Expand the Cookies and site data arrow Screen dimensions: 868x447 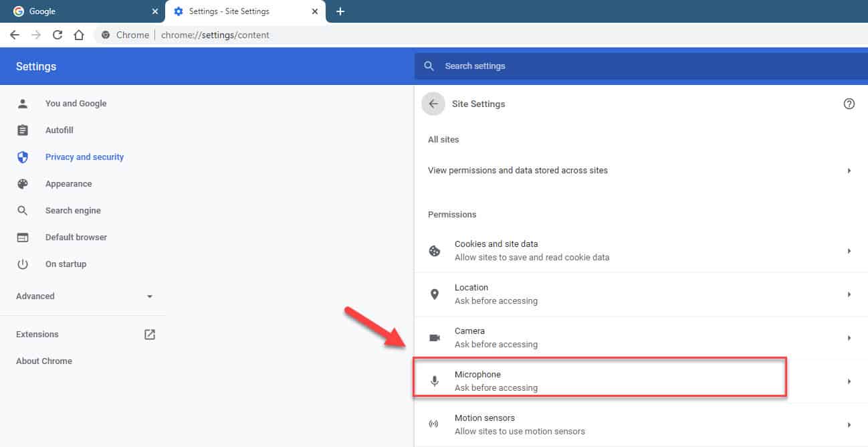tap(849, 251)
